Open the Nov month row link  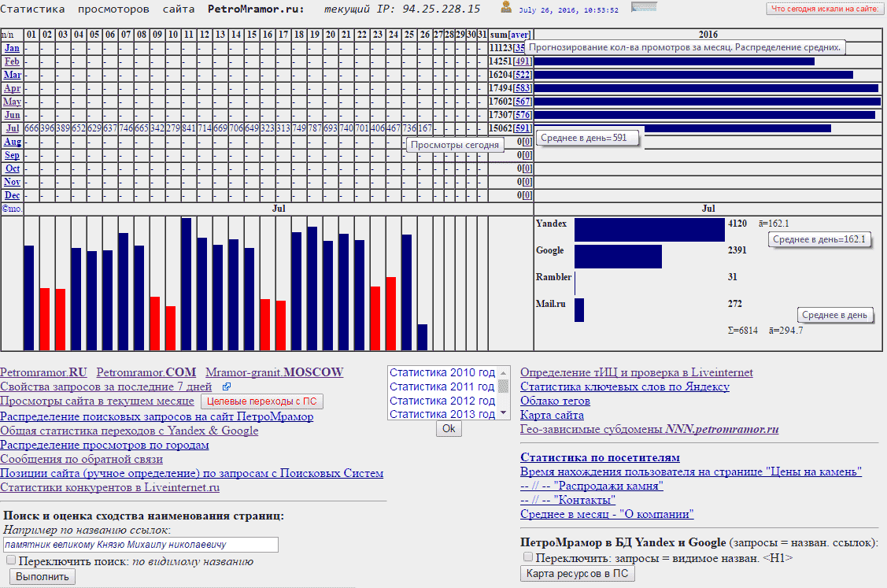click(x=12, y=182)
